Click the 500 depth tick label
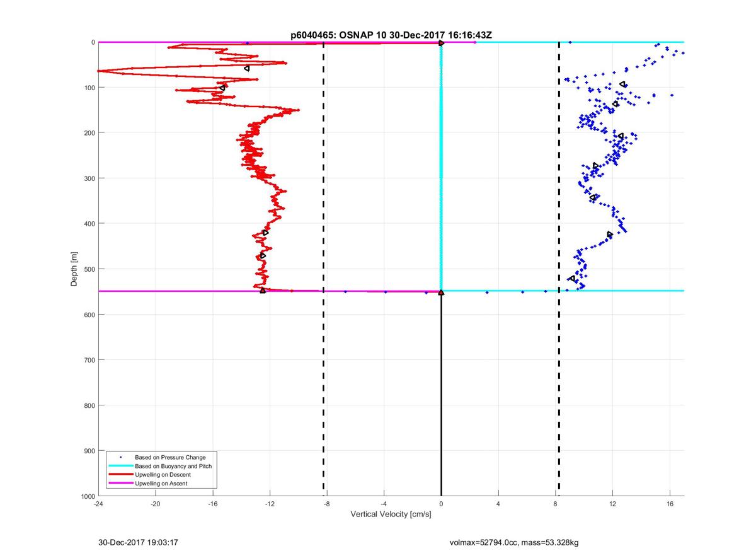This screenshot has width=756, height=558. 89,269
